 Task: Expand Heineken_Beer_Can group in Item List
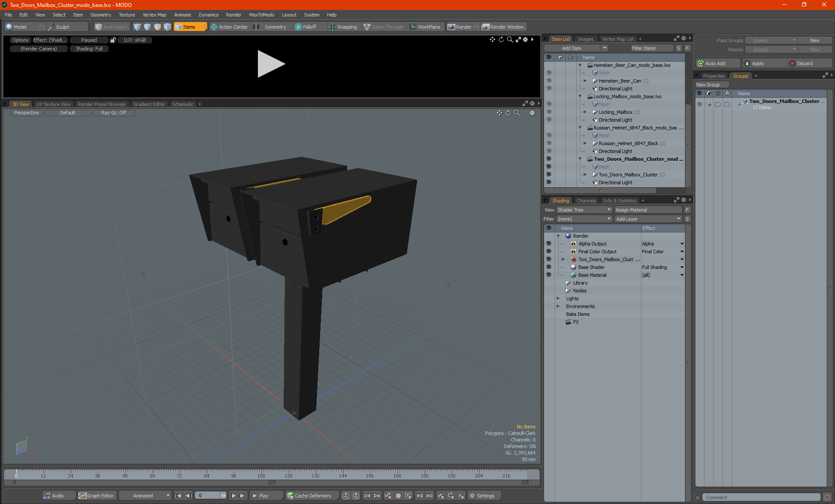pyautogui.click(x=585, y=81)
